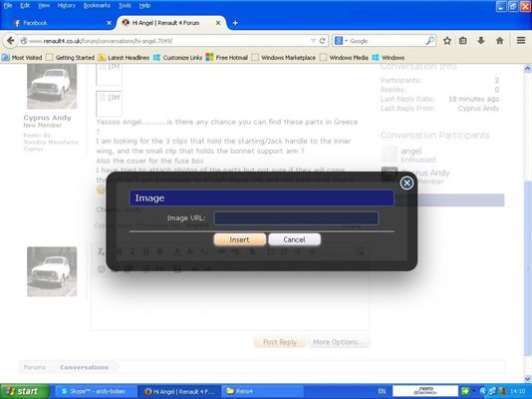Show the bookmarks list clipboard icon
Viewport: 532px width, 399px height.
[463, 41]
